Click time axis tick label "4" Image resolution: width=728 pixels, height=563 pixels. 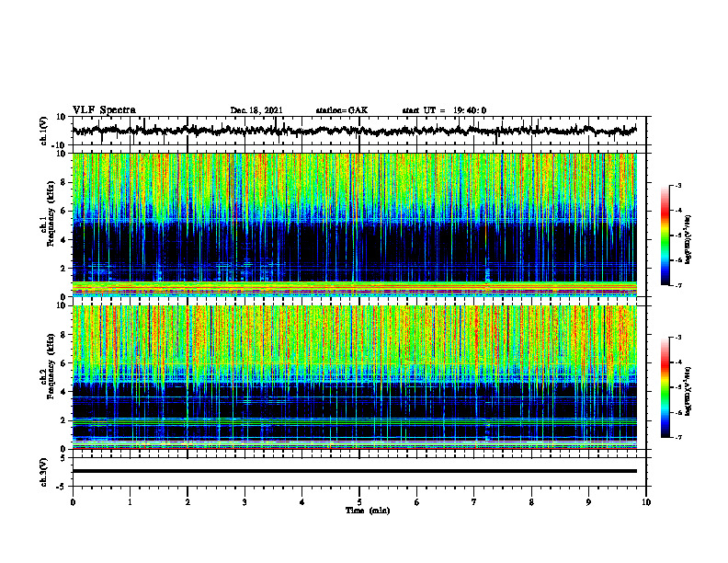(302, 502)
